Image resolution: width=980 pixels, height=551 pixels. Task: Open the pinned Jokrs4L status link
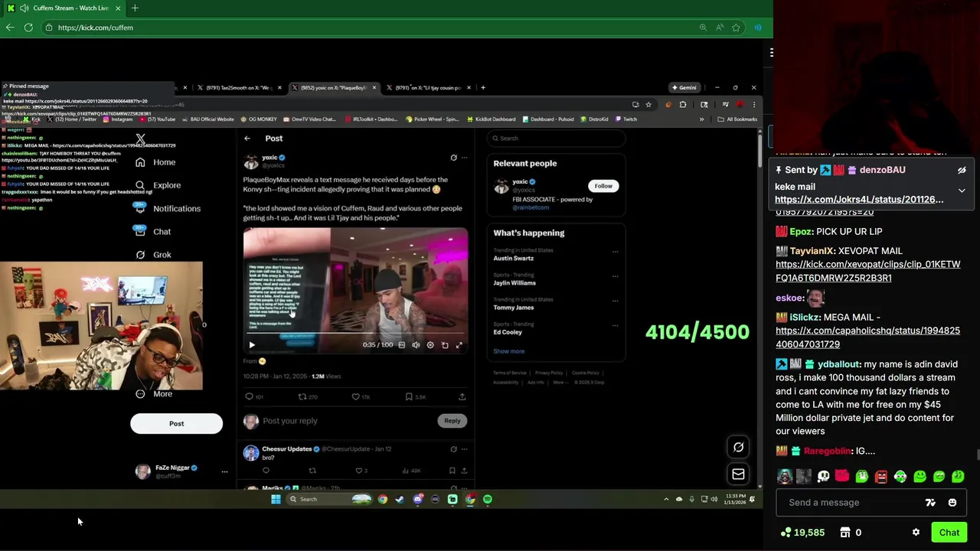pyautogui.click(x=859, y=200)
